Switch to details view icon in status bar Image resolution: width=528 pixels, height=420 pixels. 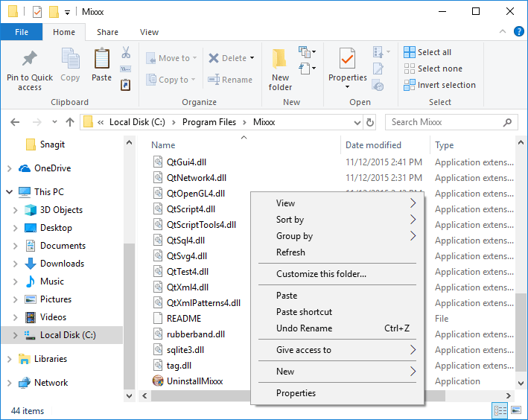tap(500, 410)
